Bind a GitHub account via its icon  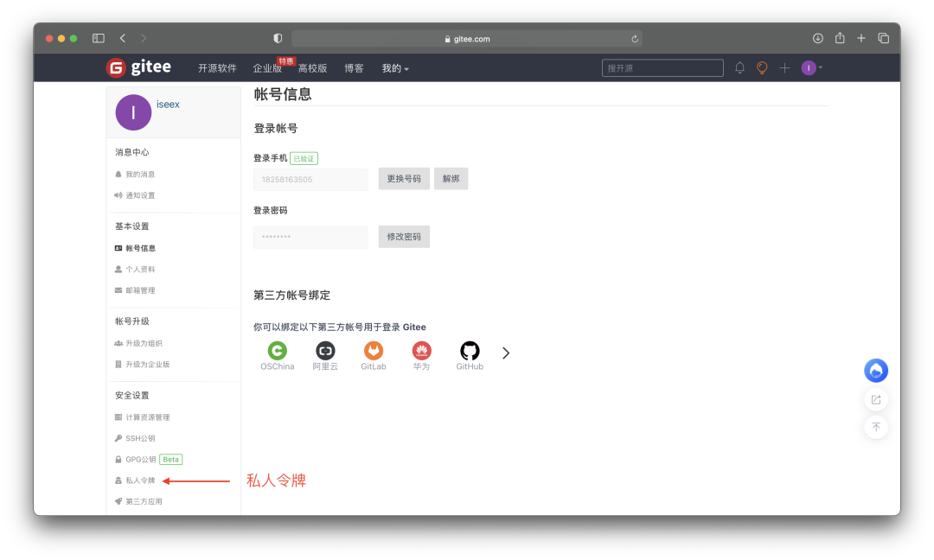pos(469,352)
